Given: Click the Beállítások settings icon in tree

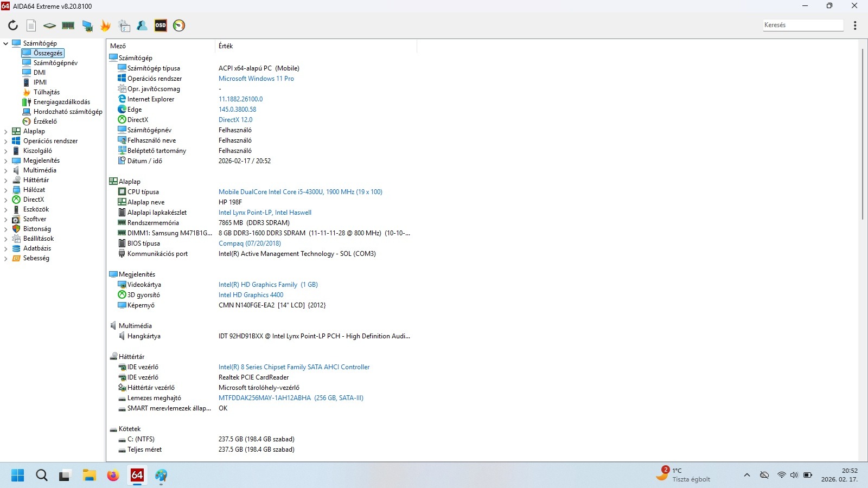Looking at the screenshot, I should coord(16,239).
